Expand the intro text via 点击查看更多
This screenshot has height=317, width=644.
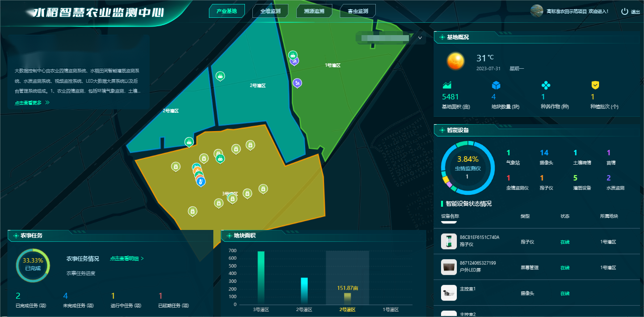pos(32,103)
